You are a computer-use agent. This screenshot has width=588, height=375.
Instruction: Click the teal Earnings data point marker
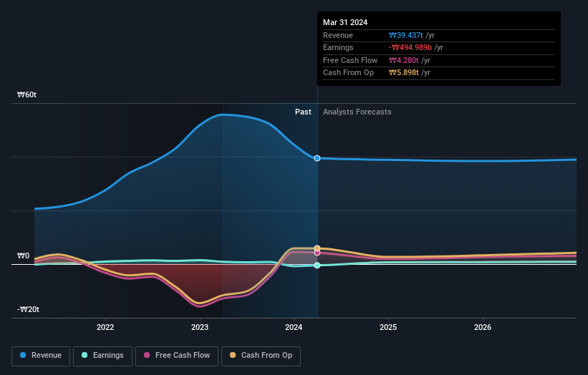click(317, 266)
